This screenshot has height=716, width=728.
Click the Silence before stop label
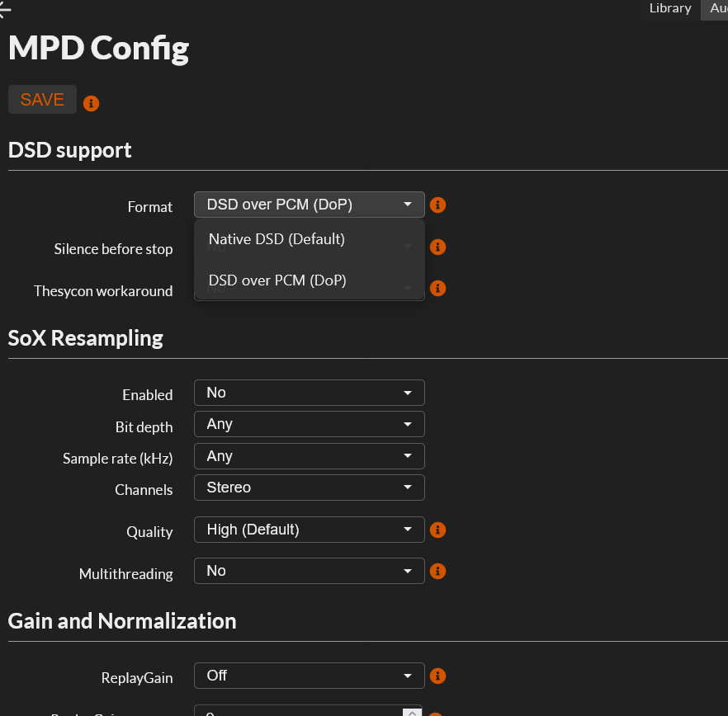coord(113,249)
